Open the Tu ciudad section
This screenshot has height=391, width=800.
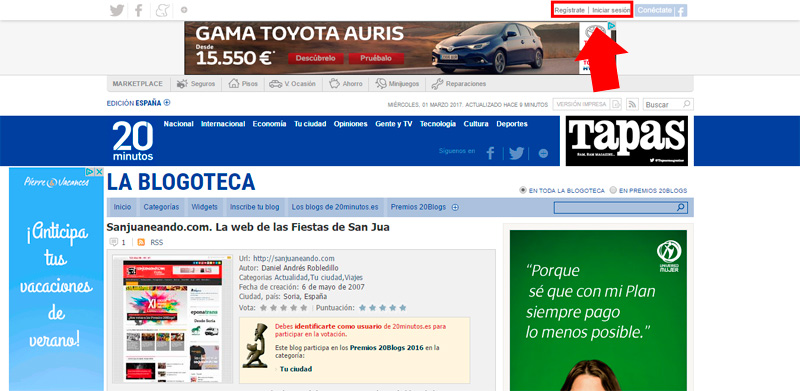310,124
